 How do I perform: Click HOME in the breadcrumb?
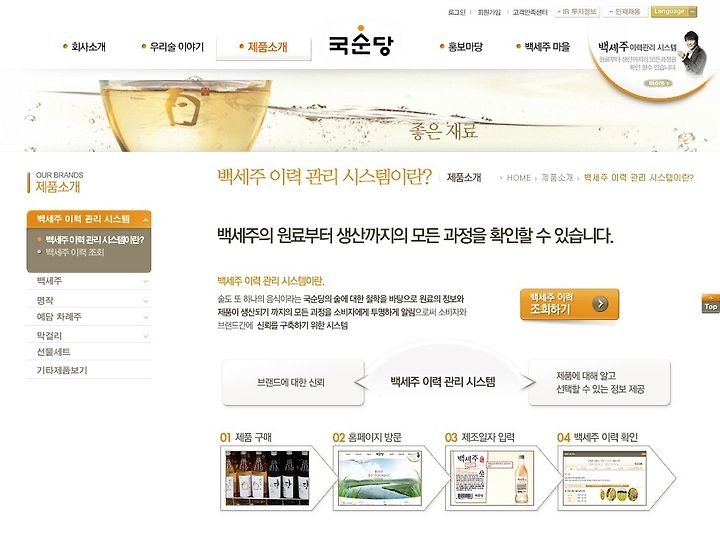518,178
